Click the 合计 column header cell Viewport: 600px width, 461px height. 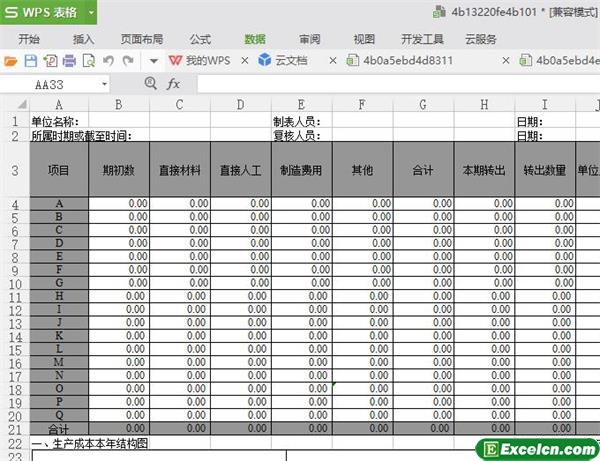coord(423,171)
